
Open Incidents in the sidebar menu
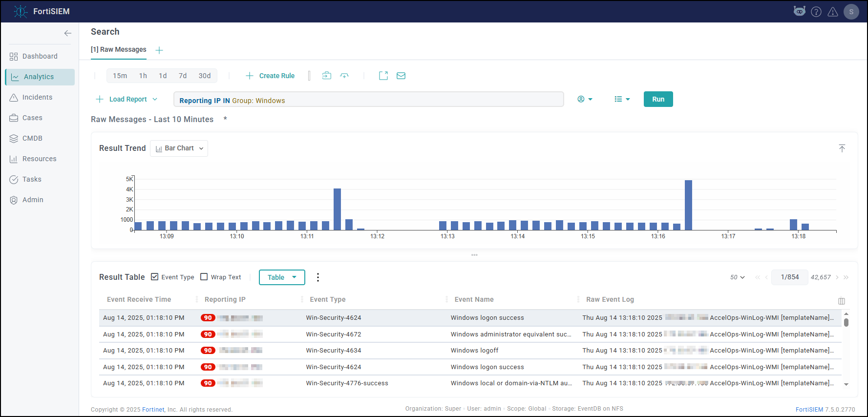coord(37,97)
